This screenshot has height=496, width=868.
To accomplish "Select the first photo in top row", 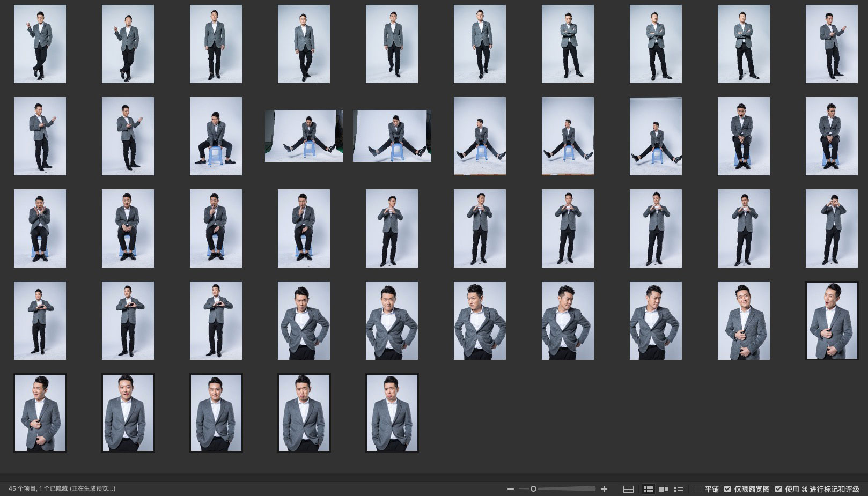I will pyautogui.click(x=40, y=44).
